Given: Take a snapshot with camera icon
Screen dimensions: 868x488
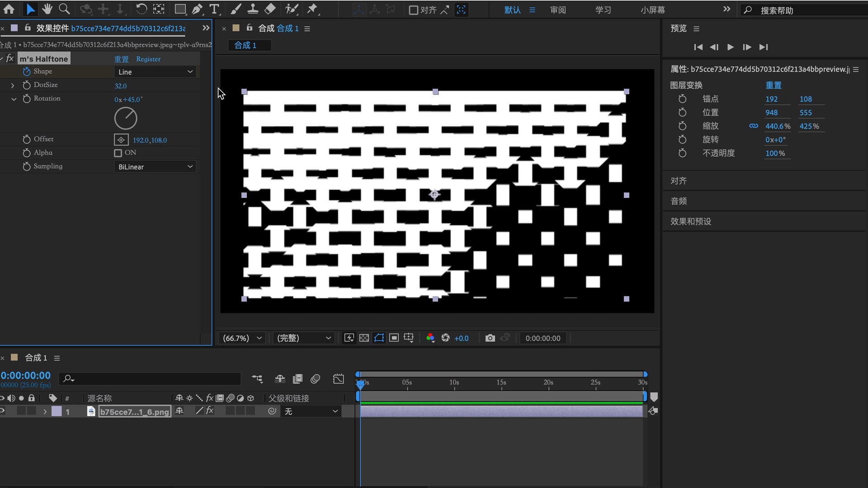Looking at the screenshot, I should [490, 338].
